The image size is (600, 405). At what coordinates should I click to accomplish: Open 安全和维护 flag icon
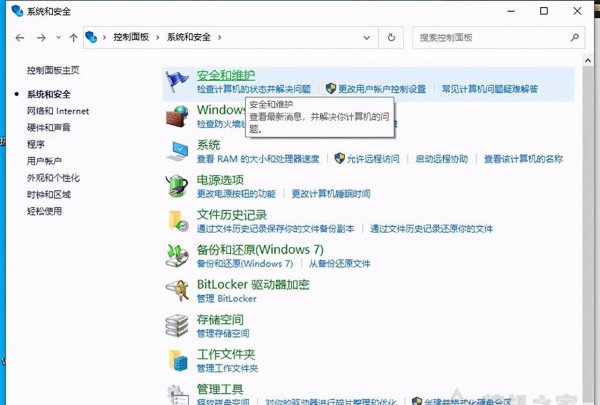tap(177, 82)
